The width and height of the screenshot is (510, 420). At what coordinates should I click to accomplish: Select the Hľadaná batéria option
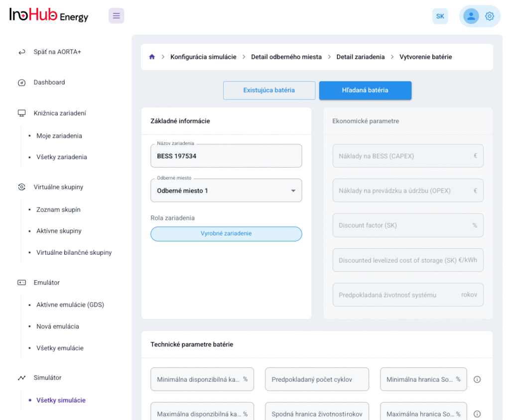point(365,90)
